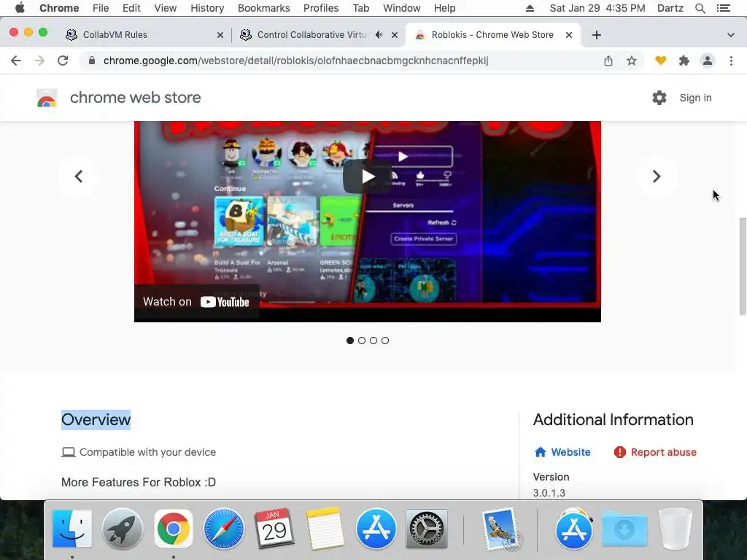Image resolution: width=747 pixels, height=560 pixels.
Task: Click the Chrome dock icon
Action: tap(174, 528)
